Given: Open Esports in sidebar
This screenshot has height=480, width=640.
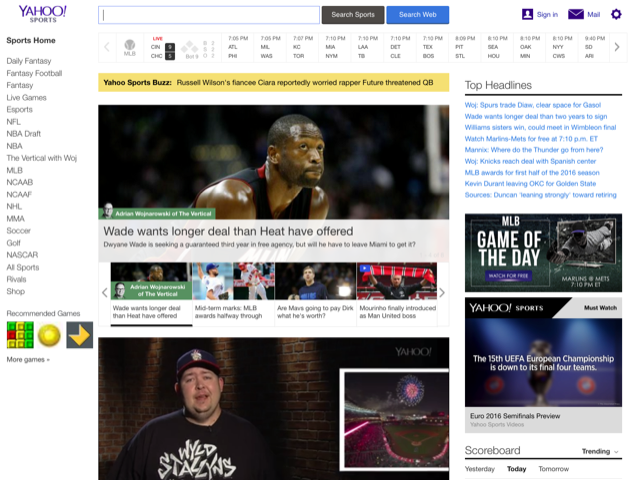Looking at the screenshot, I should tap(20, 109).
